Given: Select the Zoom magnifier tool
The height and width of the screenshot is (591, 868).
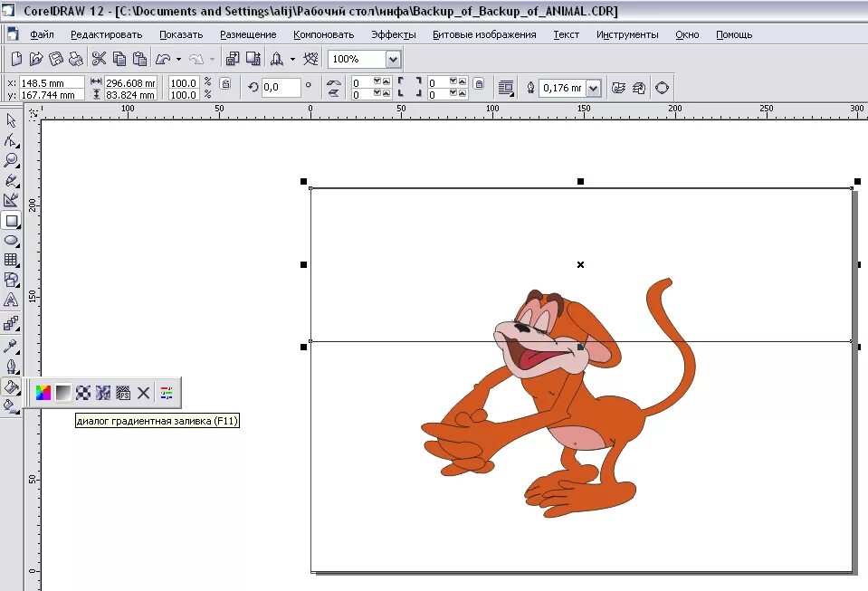Looking at the screenshot, I should click(x=11, y=160).
